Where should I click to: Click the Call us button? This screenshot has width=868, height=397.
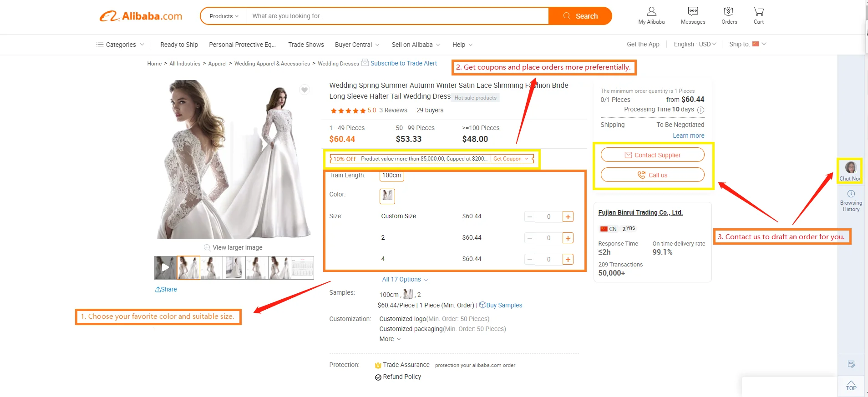click(652, 175)
